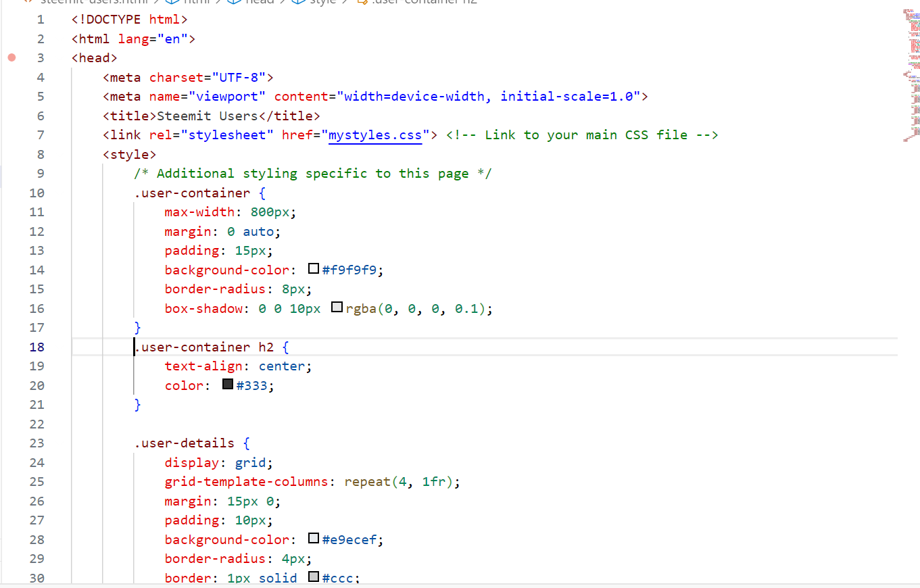Click the '.user-container h2' selector
The width and height of the screenshot is (920, 588).
(x=203, y=347)
